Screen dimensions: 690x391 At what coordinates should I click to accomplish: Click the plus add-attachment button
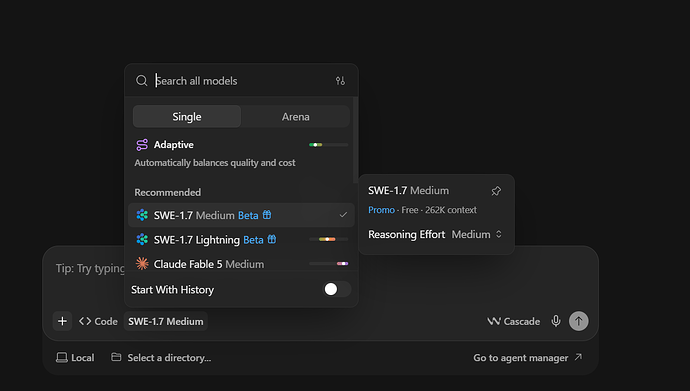(x=62, y=321)
